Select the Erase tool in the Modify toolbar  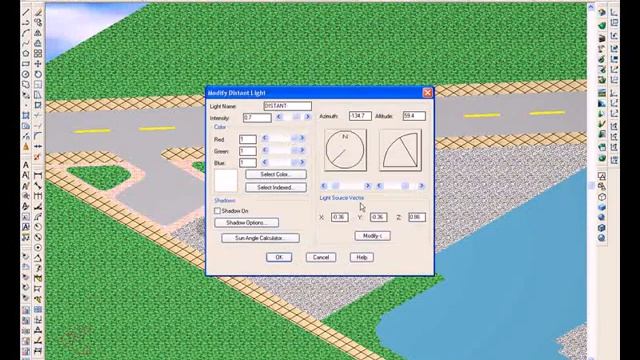(x=38, y=13)
